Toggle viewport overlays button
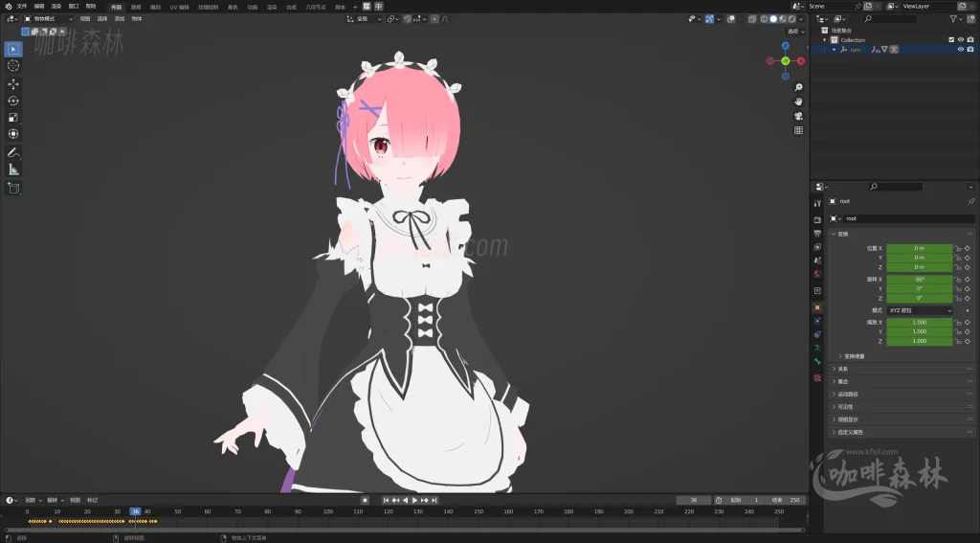 point(731,19)
